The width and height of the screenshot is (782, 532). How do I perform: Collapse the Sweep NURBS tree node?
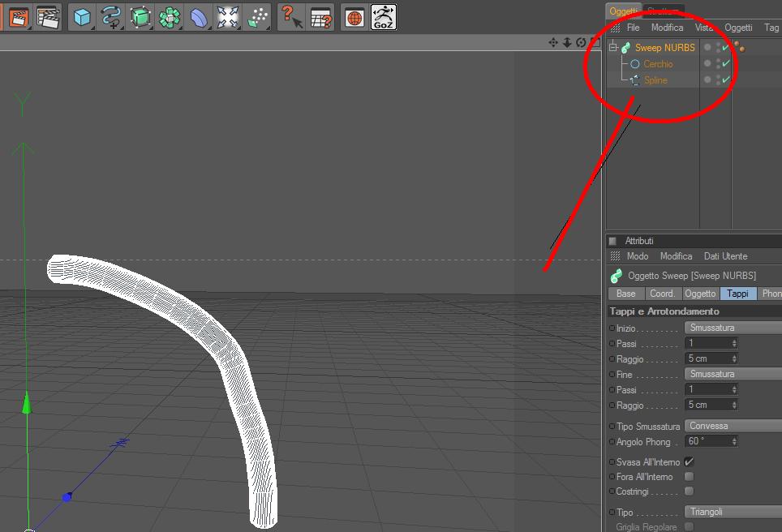(x=613, y=47)
